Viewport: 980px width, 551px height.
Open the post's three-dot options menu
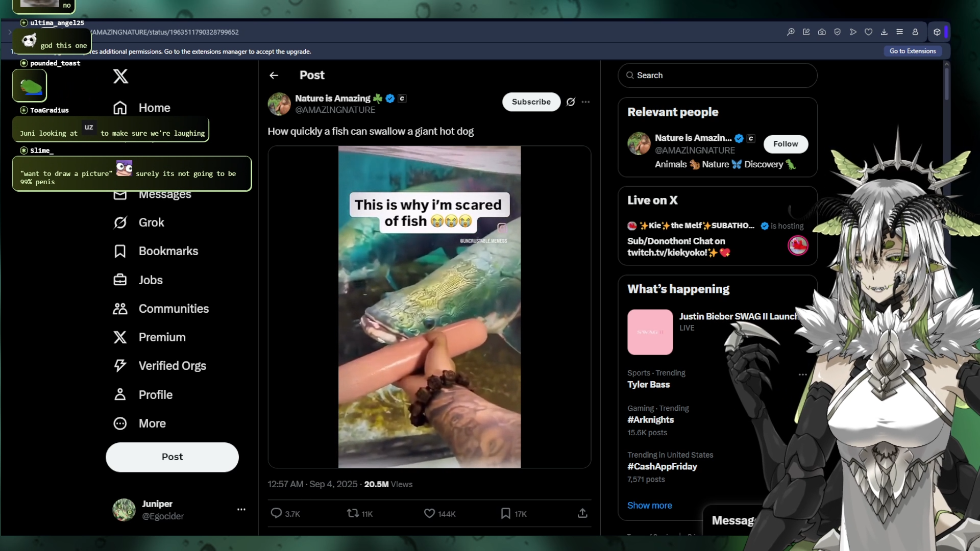tap(585, 102)
